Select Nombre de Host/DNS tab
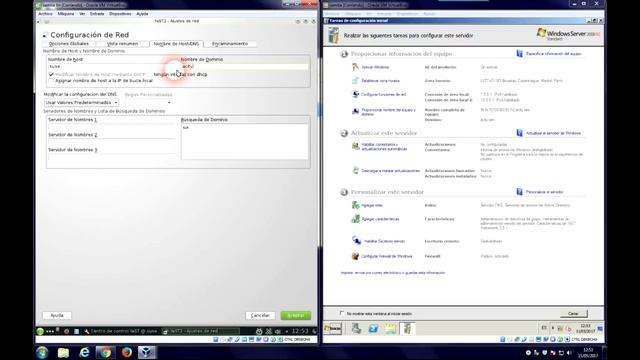This screenshot has height=360, width=640. coord(176,44)
